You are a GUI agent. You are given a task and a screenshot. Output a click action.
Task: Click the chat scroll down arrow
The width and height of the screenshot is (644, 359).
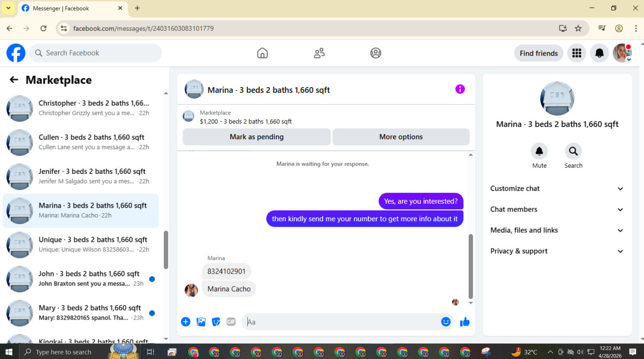tap(471, 303)
